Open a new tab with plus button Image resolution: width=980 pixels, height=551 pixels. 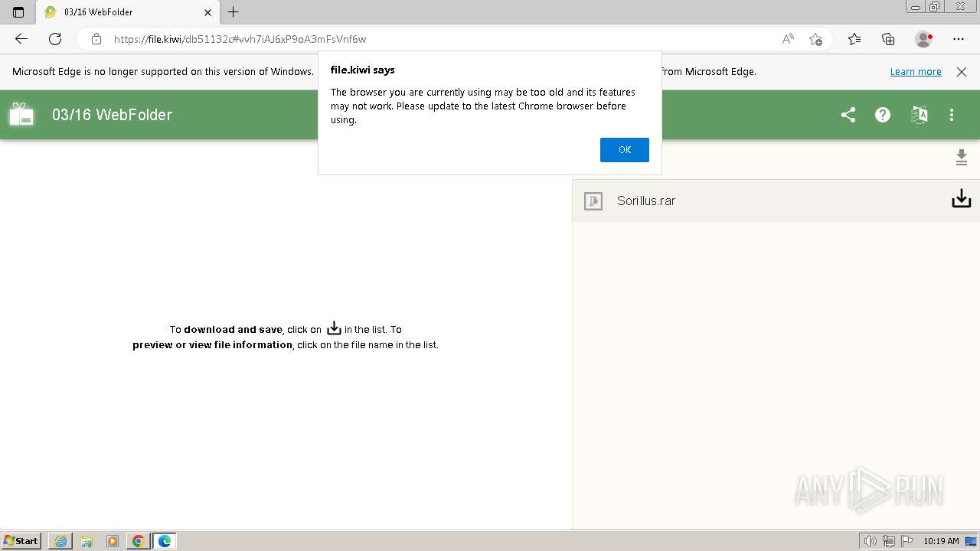tap(234, 12)
